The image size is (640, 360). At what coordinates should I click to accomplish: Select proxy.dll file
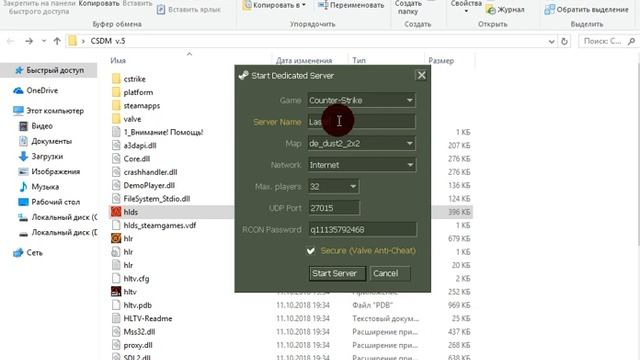(138, 345)
